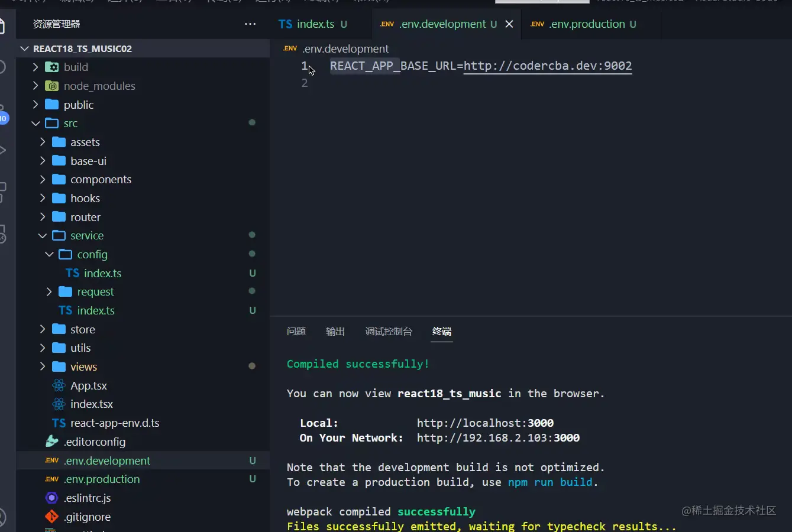Collapse the src folder chevron
Screen dimensions: 792x532
click(x=35, y=123)
